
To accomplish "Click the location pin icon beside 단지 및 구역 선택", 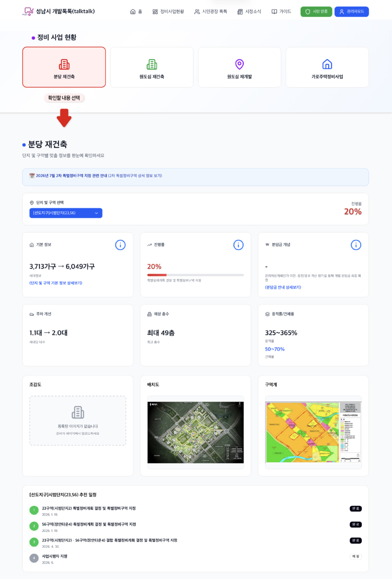I will tap(32, 203).
